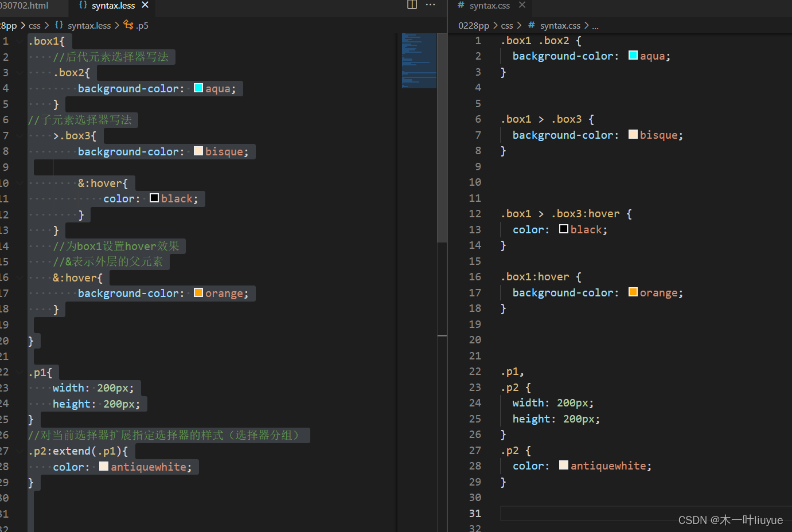Click the '.p1,' selector in syntax.css
The width and height of the screenshot is (792, 532).
pyautogui.click(x=512, y=371)
